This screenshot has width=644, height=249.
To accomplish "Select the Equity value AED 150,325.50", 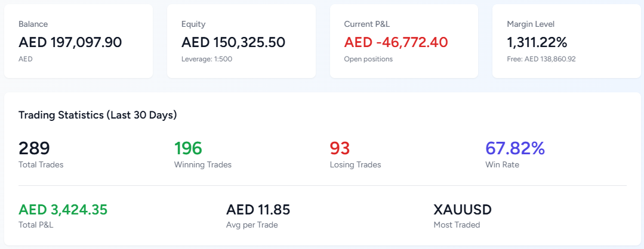I will point(233,42).
